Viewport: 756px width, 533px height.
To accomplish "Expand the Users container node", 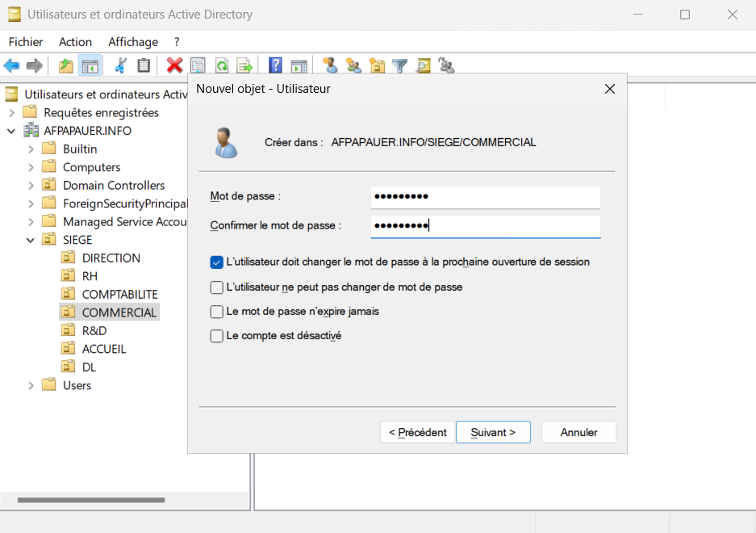I will 31,386.
